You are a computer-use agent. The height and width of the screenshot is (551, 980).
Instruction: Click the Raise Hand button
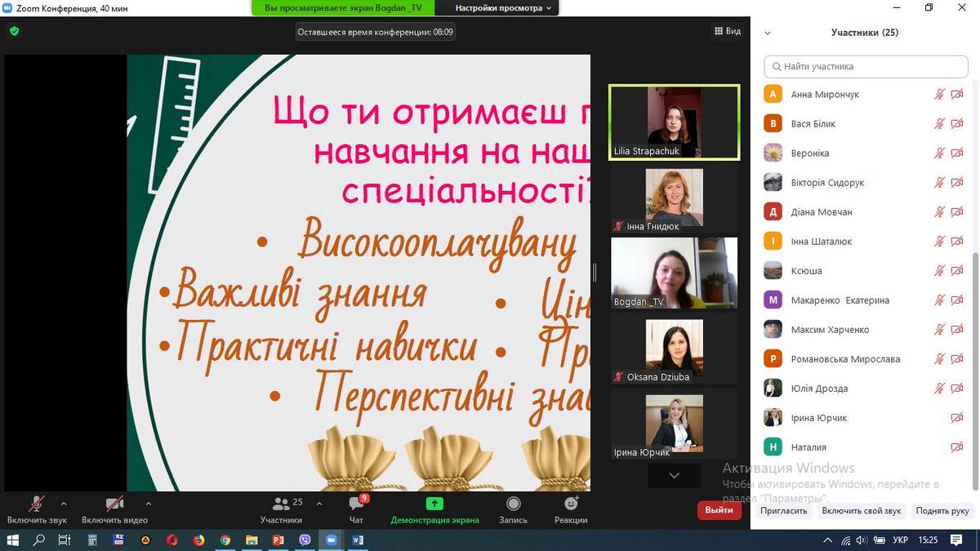(942, 511)
